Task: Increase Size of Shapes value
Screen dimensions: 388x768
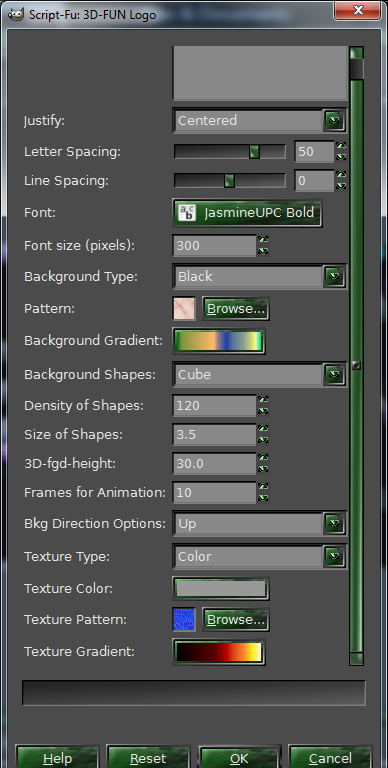Action: click(263, 429)
